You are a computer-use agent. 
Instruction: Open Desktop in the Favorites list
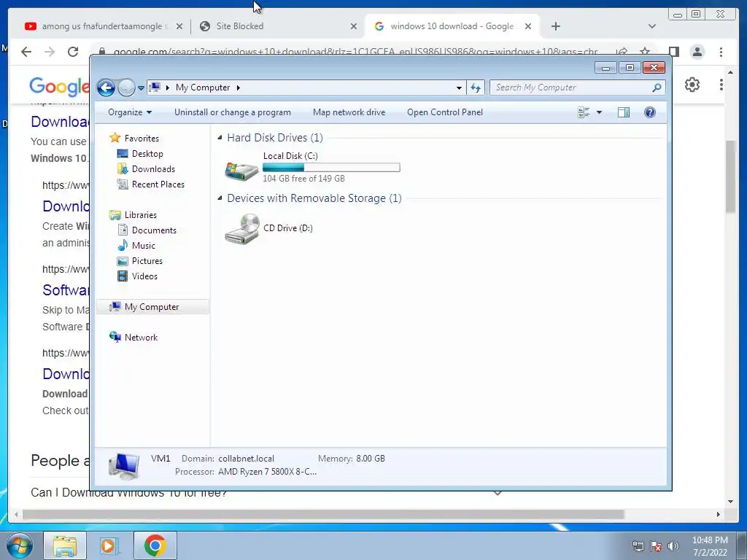pos(140,154)
